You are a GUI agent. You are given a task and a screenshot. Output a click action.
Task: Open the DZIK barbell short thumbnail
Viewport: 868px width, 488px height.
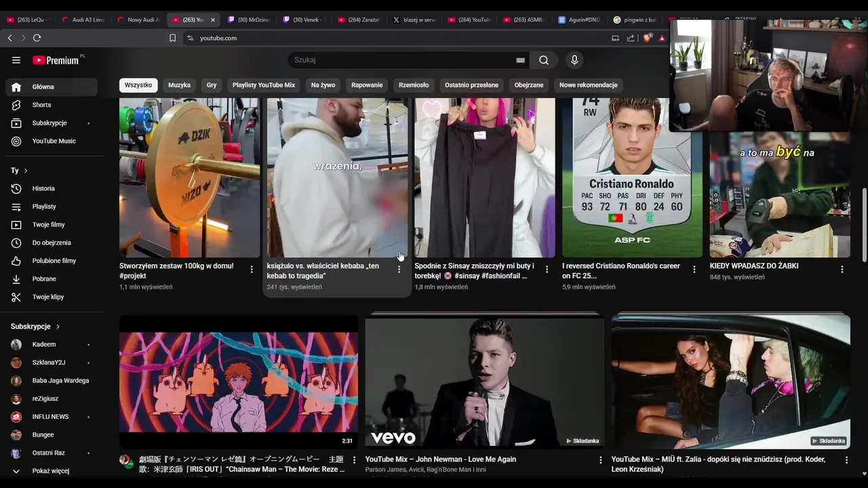coord(189,178)
